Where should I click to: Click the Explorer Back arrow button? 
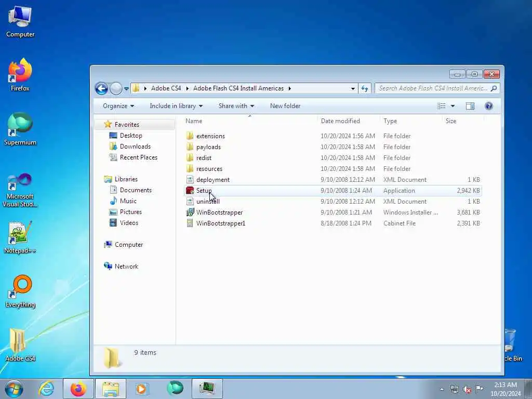tap(101, 88)
